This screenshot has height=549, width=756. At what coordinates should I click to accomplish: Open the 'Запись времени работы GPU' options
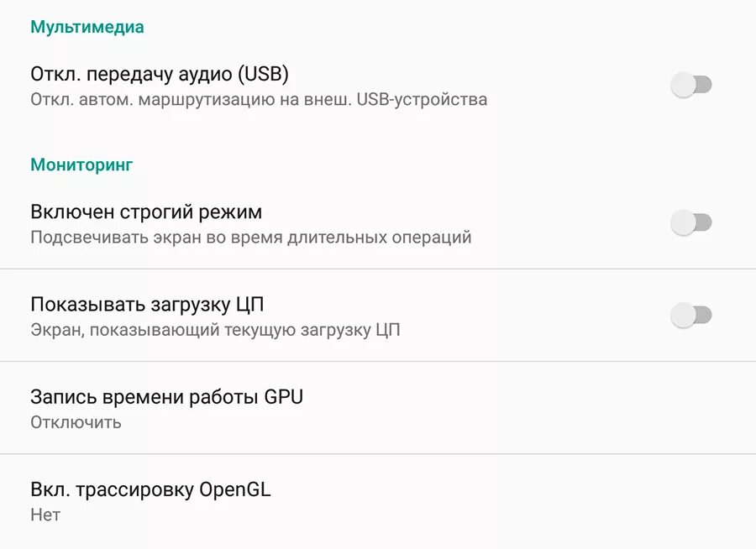point(378,408)
